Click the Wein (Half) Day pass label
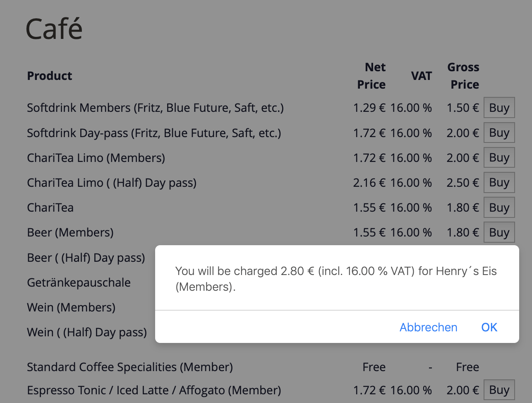Screen dimensions: 532x403 tap(87, 332)
